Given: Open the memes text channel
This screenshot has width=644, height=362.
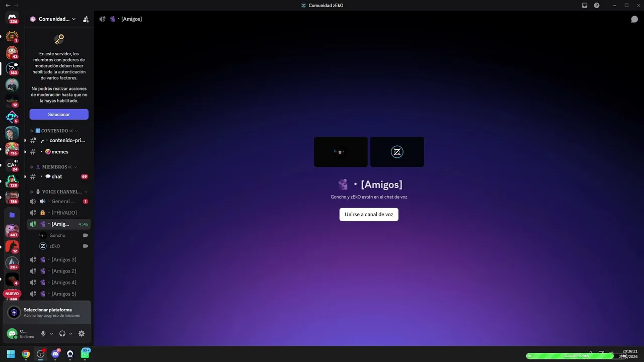Looking at the screenshot, I should coord(59,152).
